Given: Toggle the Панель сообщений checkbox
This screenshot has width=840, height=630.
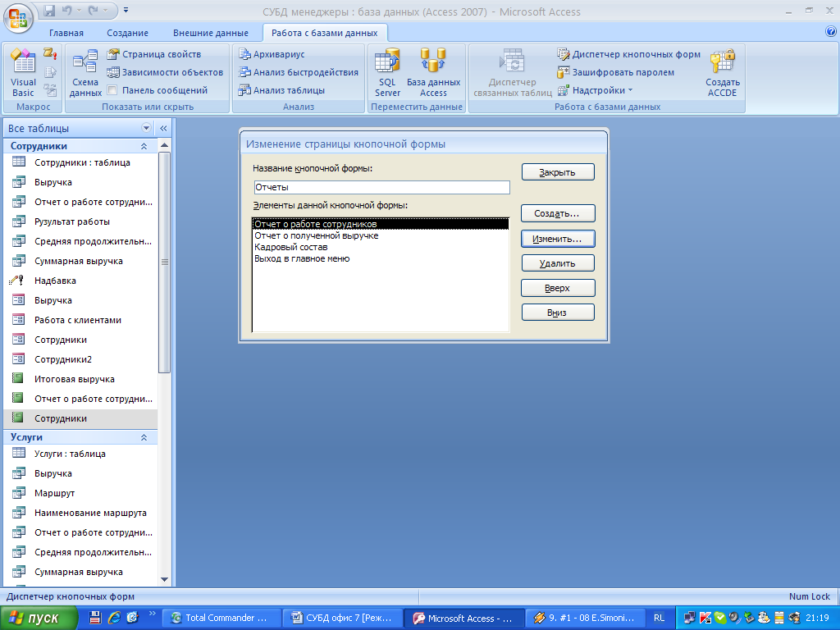Looking at the screenshot, I should pos(112,90).
